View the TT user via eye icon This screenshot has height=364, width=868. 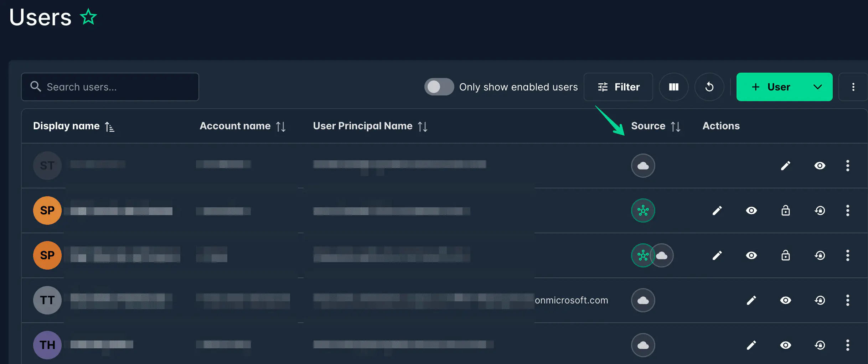(785, 300)
